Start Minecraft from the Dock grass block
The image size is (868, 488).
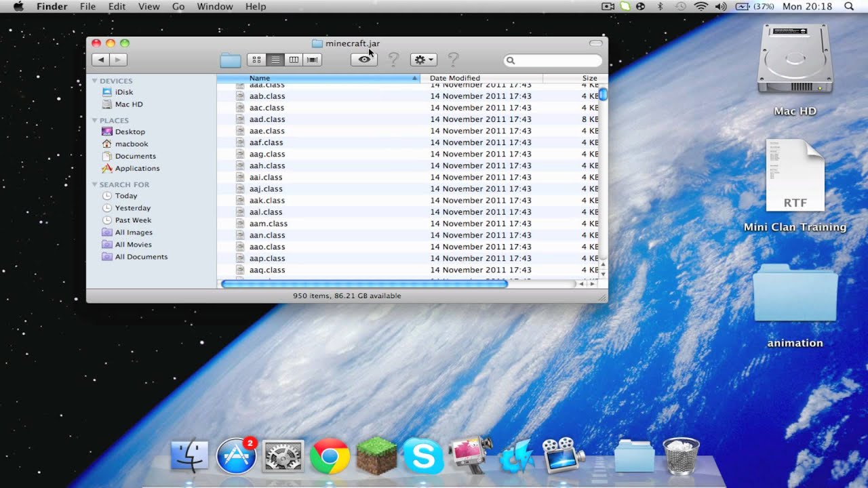pos(376,455)
